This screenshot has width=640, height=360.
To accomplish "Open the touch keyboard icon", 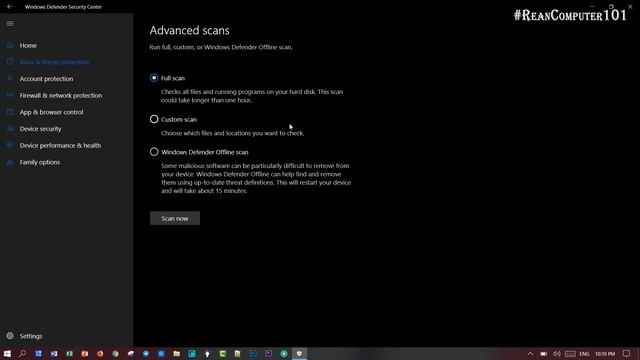I will [x=570, y=353].
